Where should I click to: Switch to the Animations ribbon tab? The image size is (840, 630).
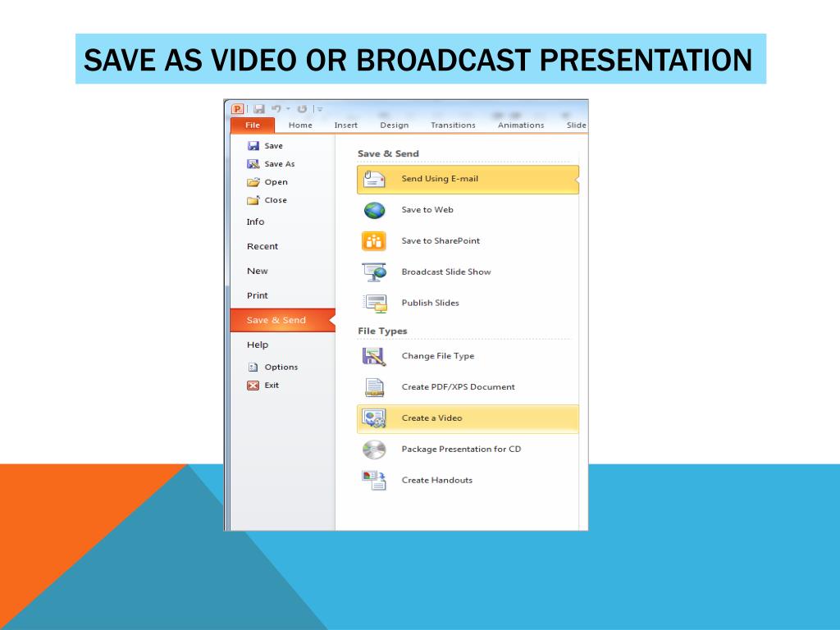[521, 125]
